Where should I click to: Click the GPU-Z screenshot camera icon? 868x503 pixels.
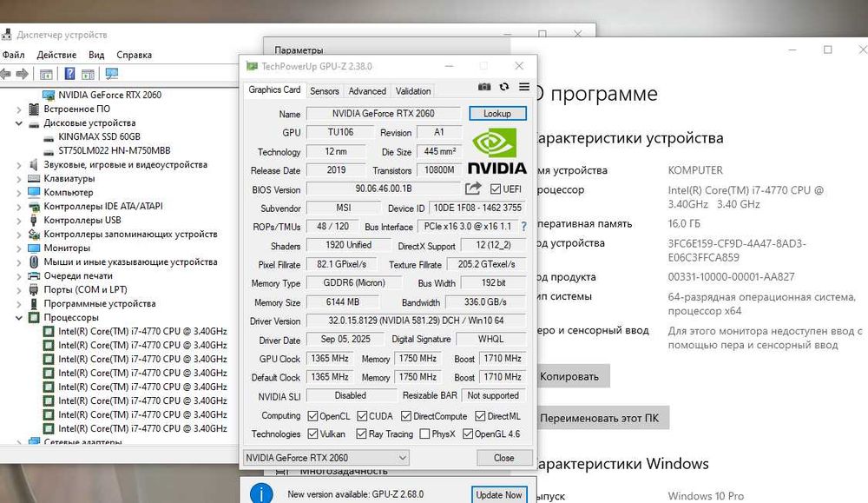(x=483, y=87)
